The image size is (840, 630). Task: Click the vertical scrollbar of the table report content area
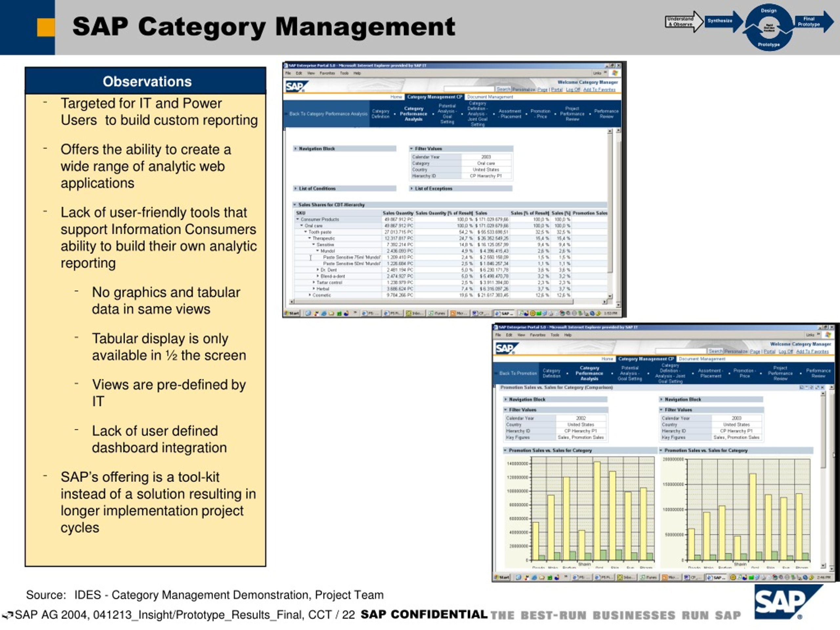[610, 214]
